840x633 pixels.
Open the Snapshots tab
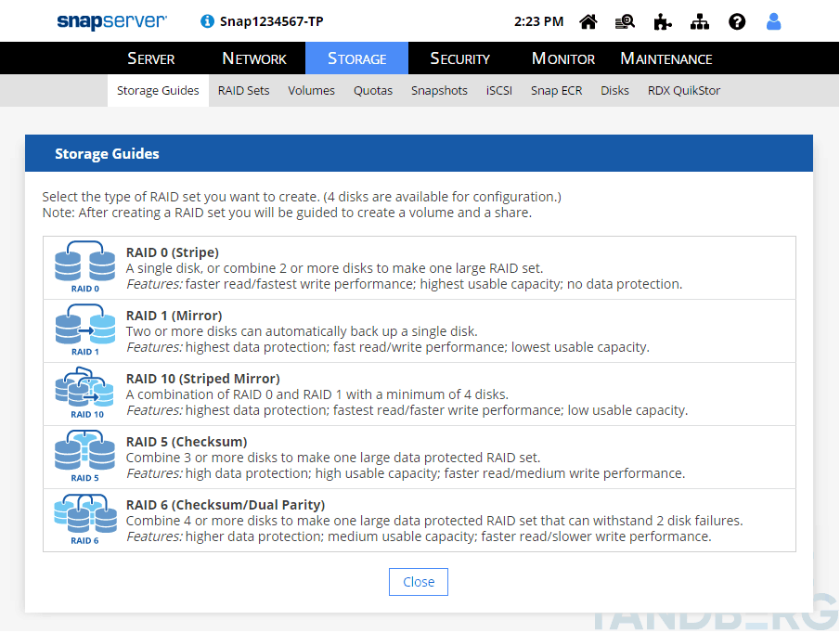[x=439, y=91]
